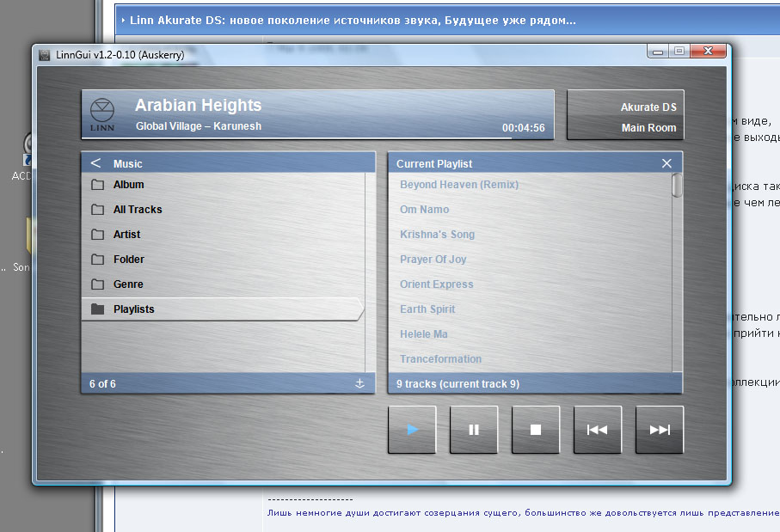Click the track progress bar under title

point(317,138)
